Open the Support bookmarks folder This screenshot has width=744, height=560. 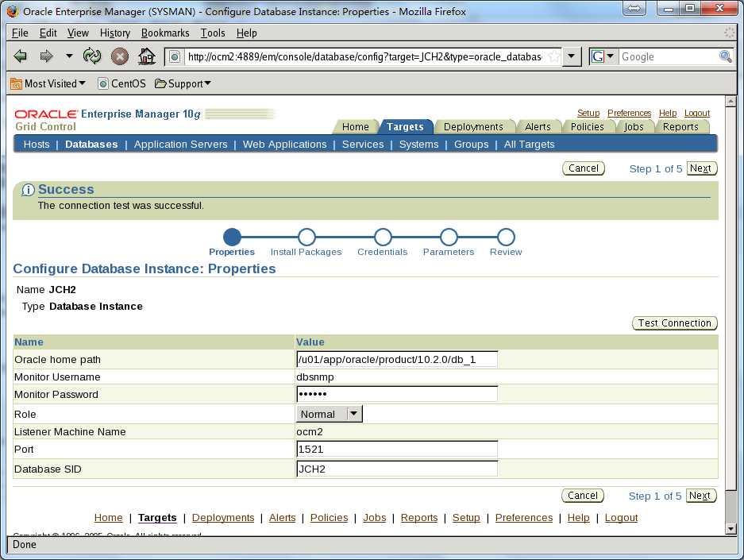tap(183, 83)
